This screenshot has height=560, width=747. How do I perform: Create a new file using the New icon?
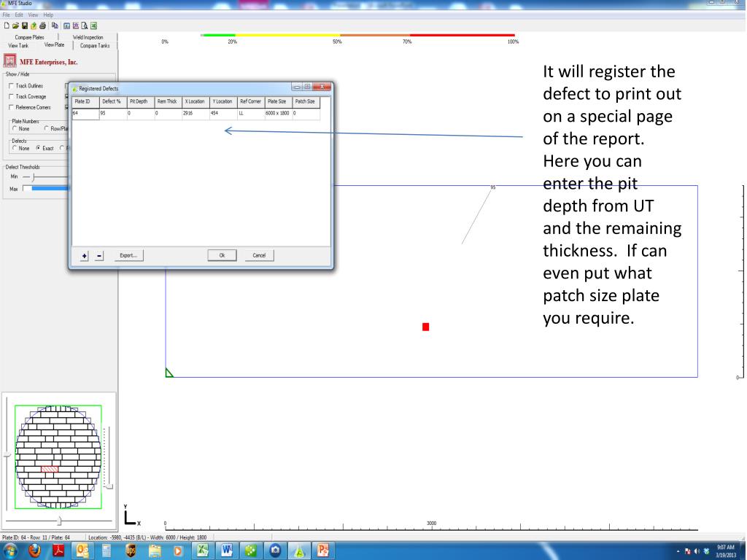pyautogui.click(x=7, y=25)
